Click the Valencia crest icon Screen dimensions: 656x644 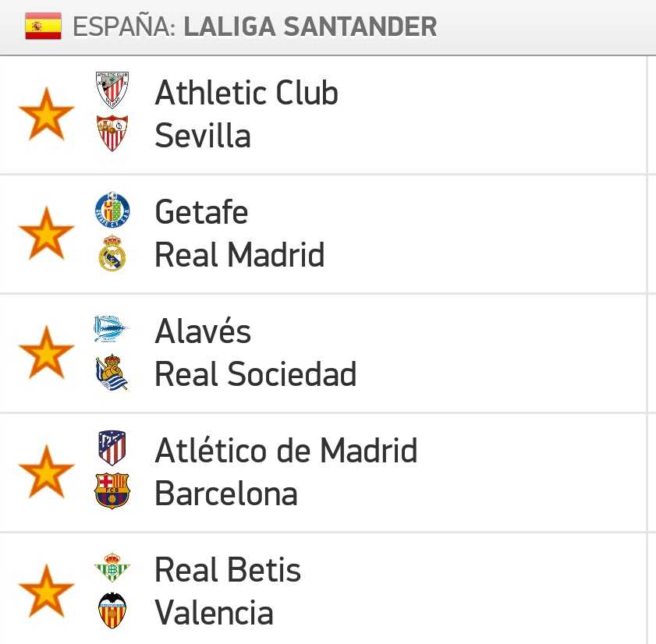tap(112, 611)
